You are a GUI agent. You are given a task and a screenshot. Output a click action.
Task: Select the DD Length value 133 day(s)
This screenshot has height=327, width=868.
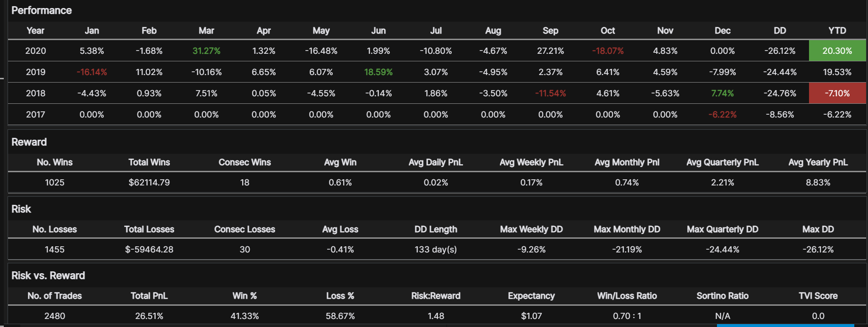coord(436,250)
